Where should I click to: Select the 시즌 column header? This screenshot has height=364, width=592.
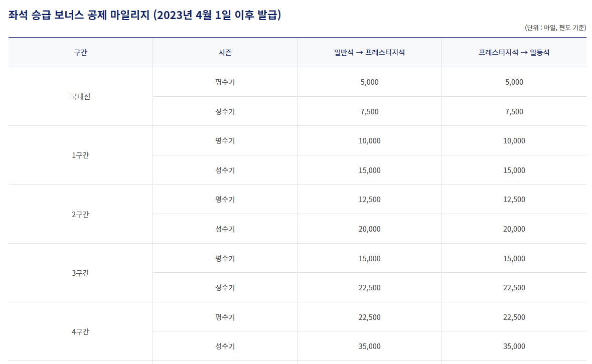tap(225, 52)
